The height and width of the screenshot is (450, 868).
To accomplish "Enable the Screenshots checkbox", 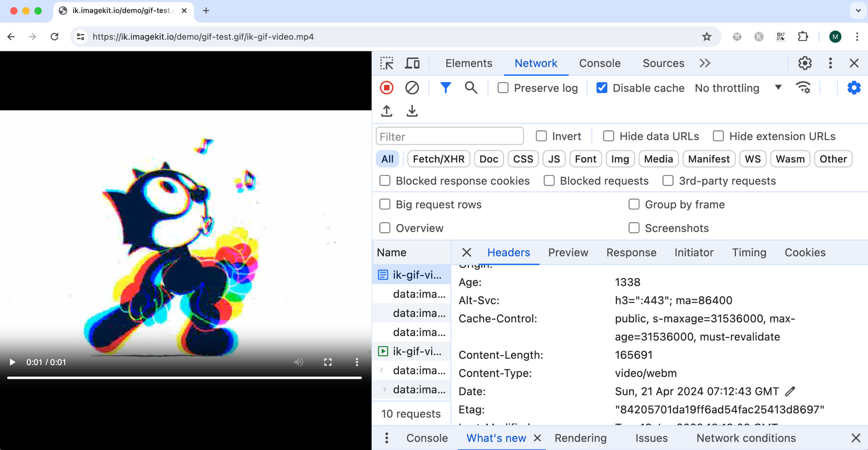I will click(634, 228).
